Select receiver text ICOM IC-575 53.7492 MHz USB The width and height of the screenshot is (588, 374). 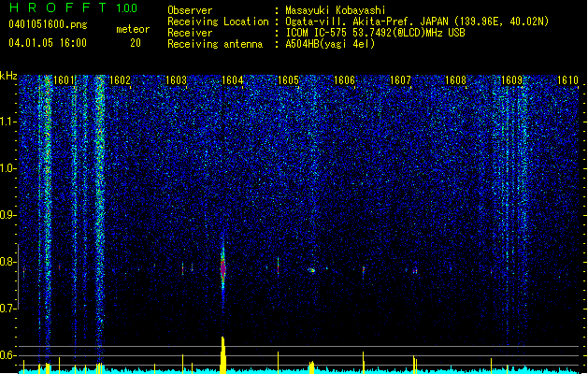click(x=375, y=33)
